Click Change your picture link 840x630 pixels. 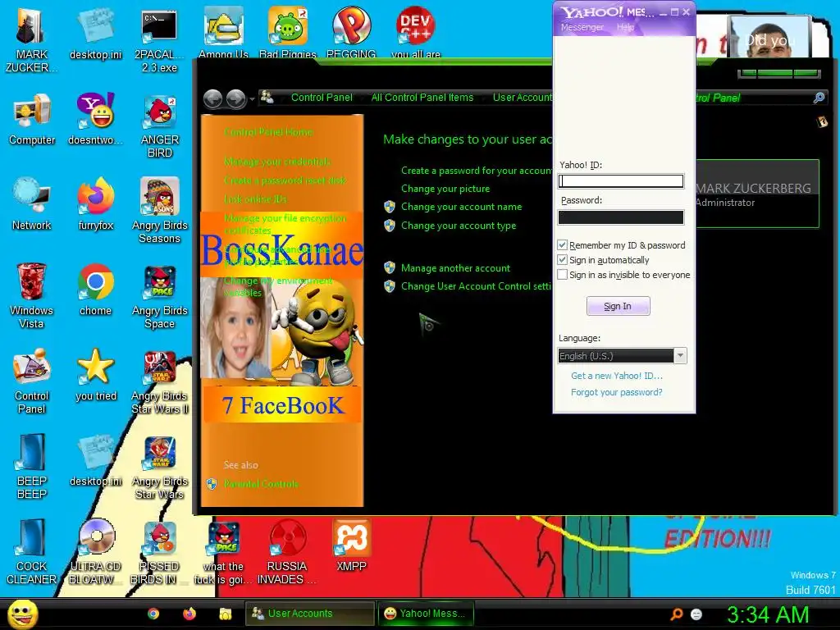(445, 189)
